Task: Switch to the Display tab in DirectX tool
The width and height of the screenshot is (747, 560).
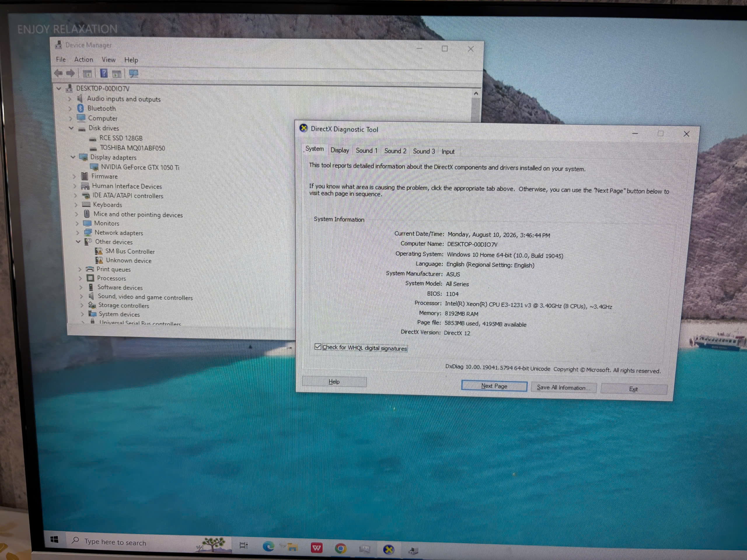Action: [340, 150]
